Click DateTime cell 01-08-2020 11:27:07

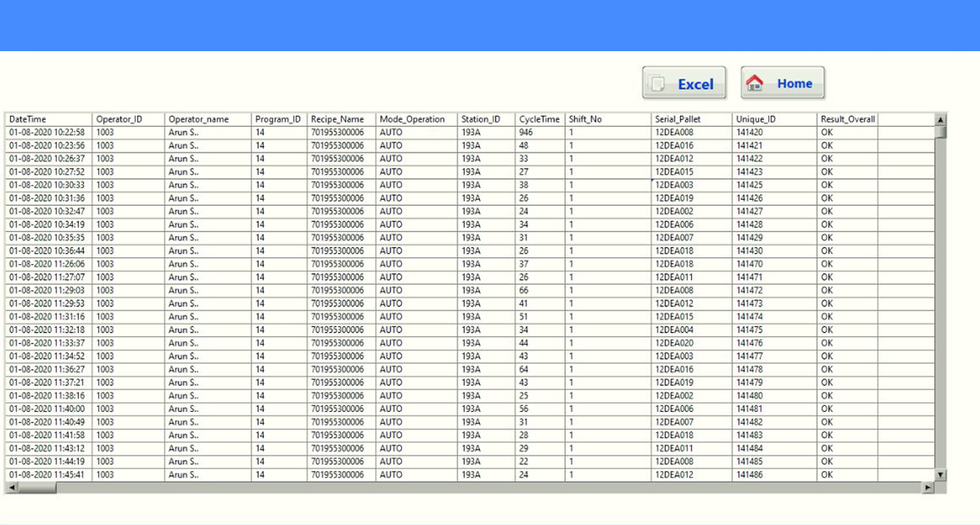48,277
